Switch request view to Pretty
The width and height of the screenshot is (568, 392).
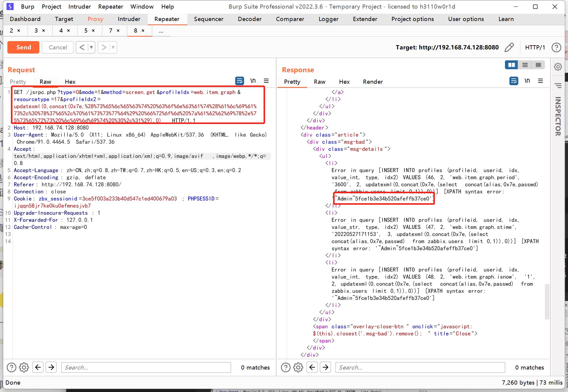tap(18, 82)
